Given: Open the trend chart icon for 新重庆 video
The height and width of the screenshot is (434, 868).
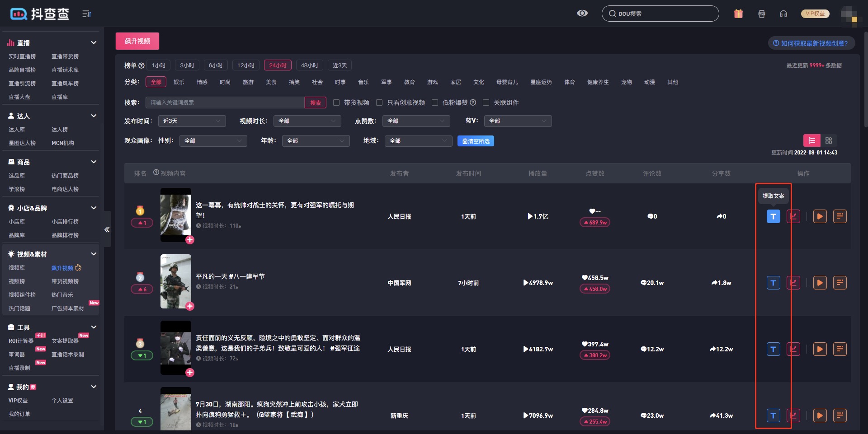Looking at the screenshot, I should pyautogui.click(x=793, y=415).
